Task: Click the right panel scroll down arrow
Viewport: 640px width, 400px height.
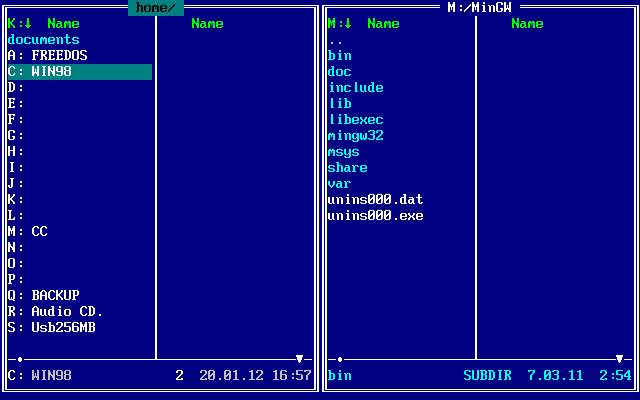Action: (619, 359)
